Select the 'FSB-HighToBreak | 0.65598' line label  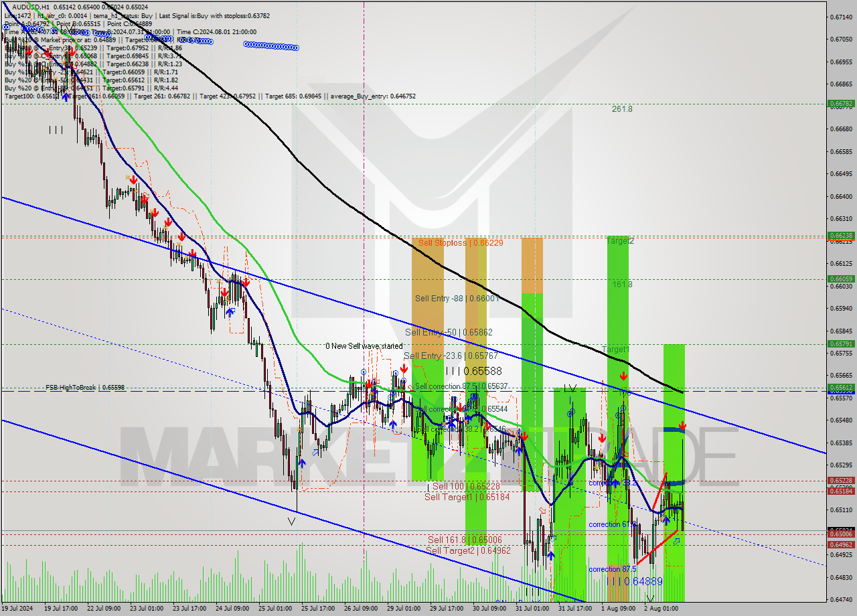pyautogui.click(x=85, y=388)
